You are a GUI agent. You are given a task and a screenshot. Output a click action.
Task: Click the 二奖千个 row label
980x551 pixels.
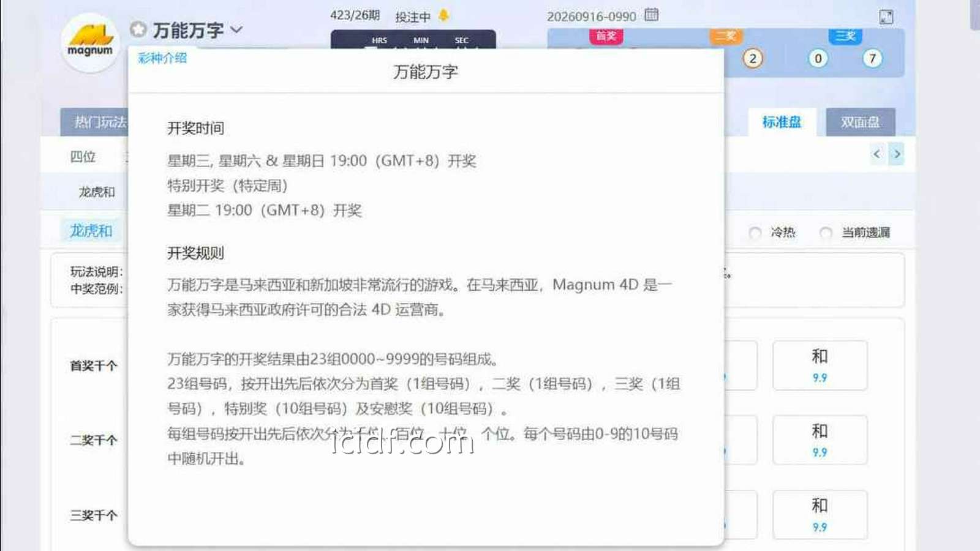coord(94,440)
